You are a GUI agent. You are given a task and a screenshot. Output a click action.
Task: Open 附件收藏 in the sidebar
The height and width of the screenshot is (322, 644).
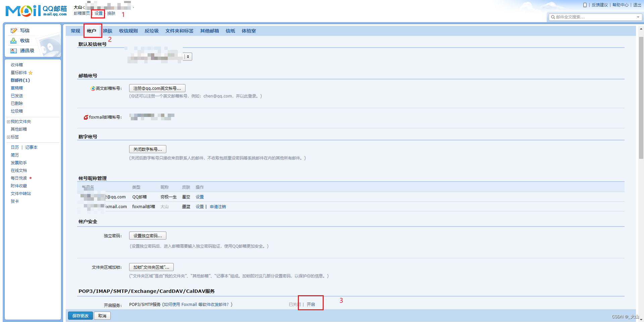click(19, 186)
